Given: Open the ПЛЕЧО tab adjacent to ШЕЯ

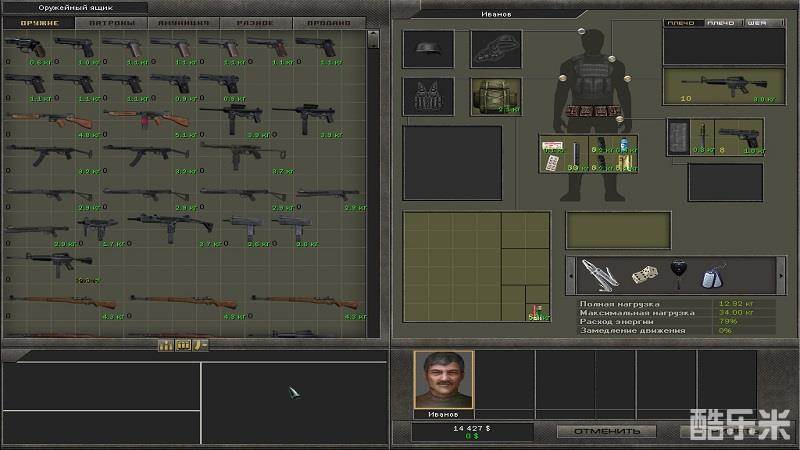Looking at the screenshot, I should [723, 23].
